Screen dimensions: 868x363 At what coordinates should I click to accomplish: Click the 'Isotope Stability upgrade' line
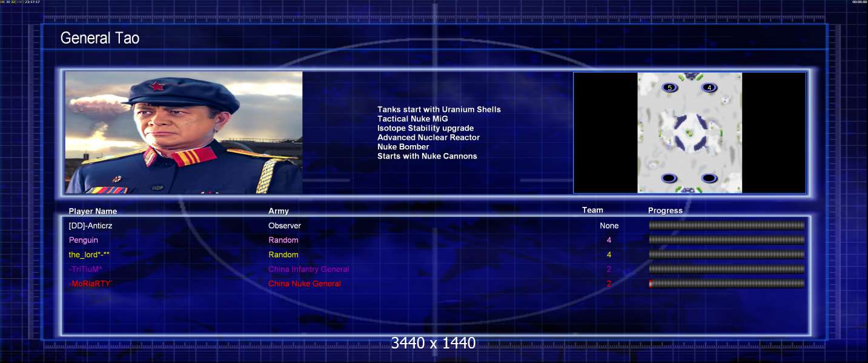pyautogui.click(x=425, y=128)
